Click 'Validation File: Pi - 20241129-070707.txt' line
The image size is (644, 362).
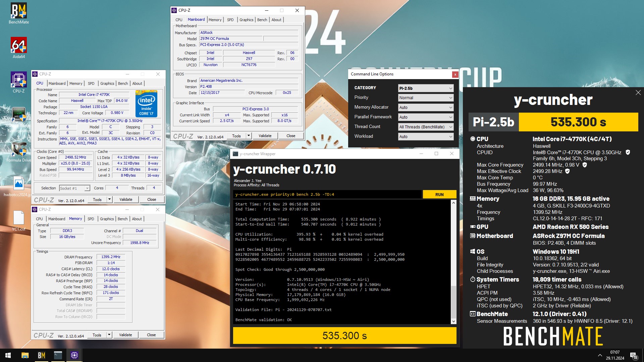tap(283, 310)
